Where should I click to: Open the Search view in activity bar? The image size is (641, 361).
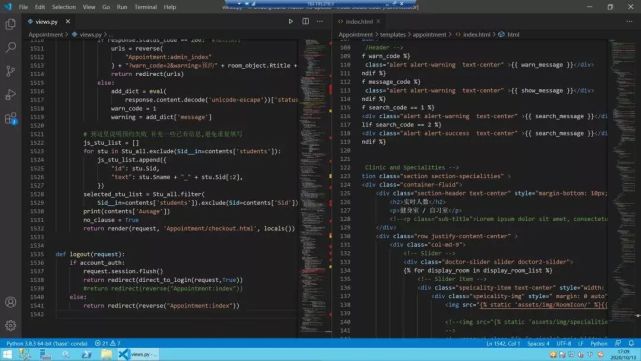point(11,47)
